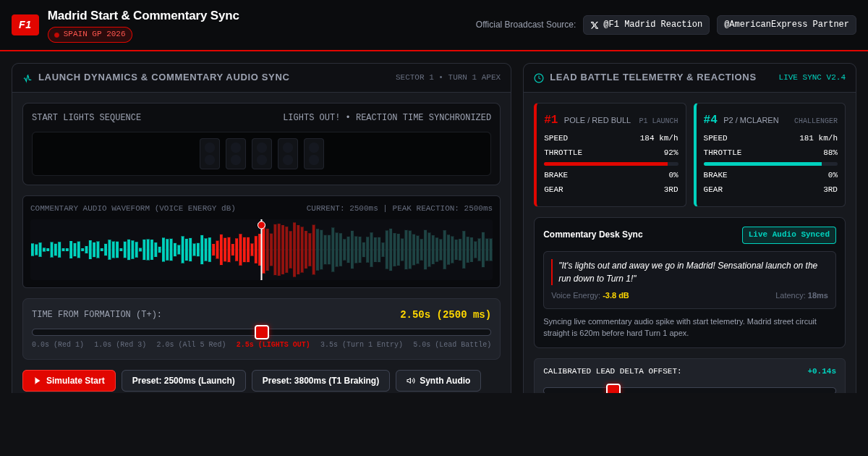Click the 2.50s (2500 ms) time value
This screenshot has width=868, height=456.
(446, 315)
